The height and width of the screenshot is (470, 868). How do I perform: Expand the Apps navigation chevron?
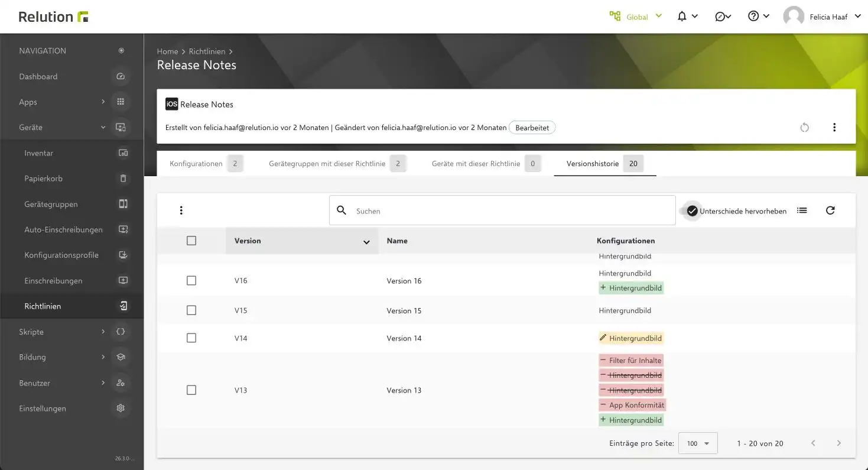pyautogui.click(x=103, y=102)
